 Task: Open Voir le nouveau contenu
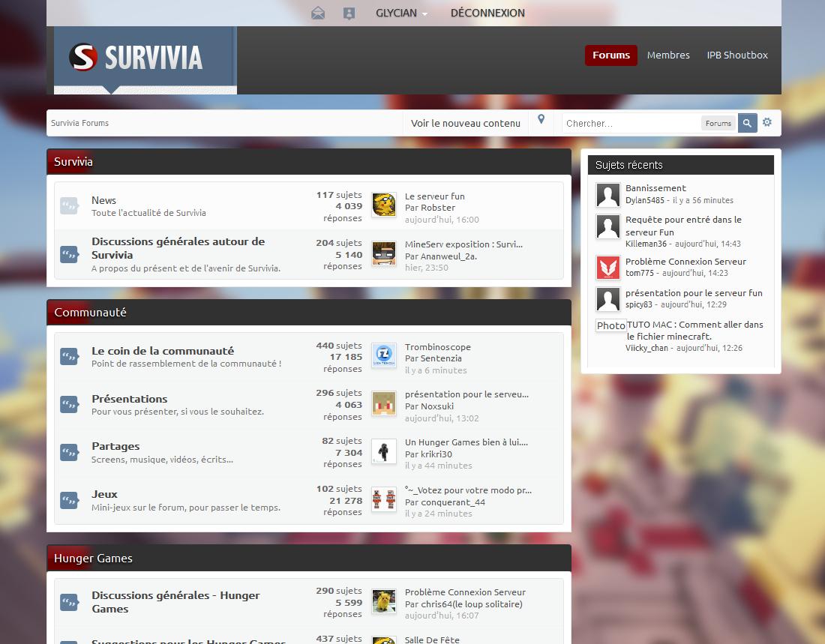click(x=466, y=123)
